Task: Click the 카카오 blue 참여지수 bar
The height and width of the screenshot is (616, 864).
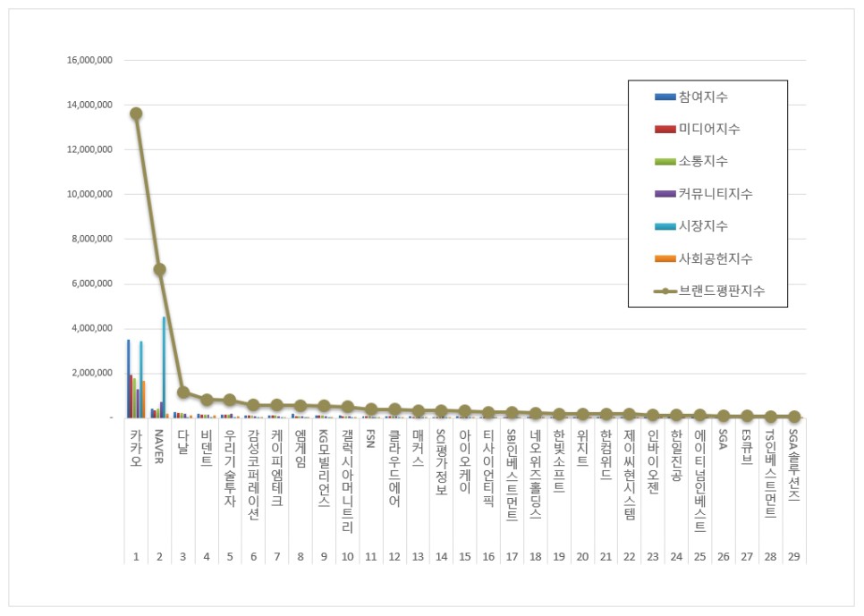Action: click(x=129, y=378)
